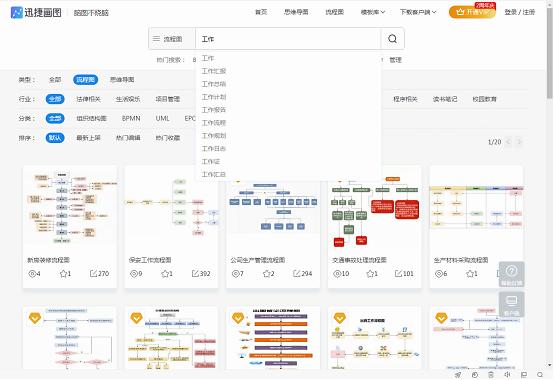The image size is (554, 380).
Task: Click the crown VIP icon button
Action: click(472, 12)
